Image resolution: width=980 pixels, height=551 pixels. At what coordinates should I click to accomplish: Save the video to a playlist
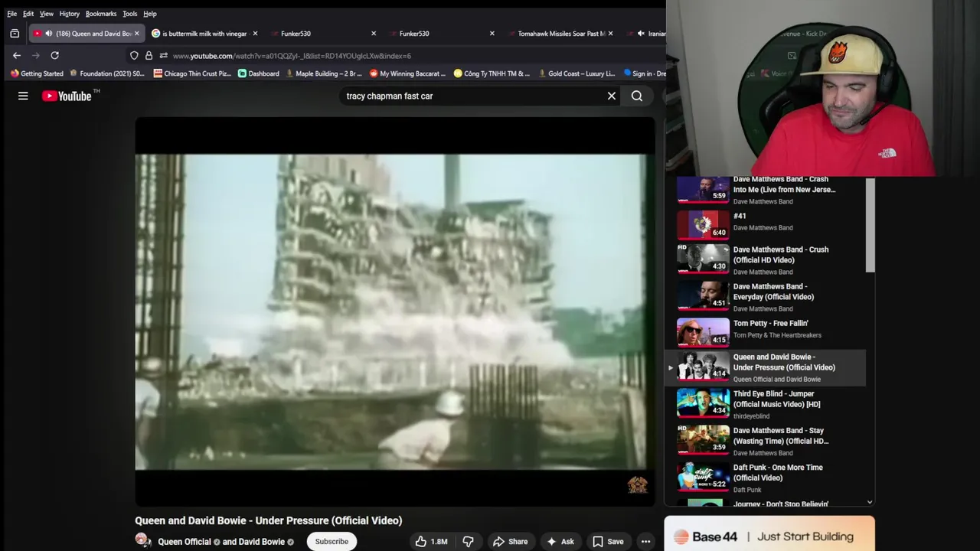click(x=608, y=541)
